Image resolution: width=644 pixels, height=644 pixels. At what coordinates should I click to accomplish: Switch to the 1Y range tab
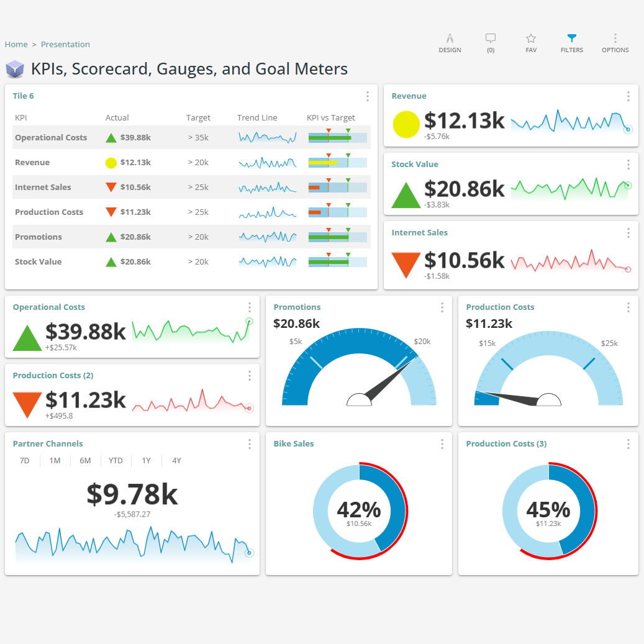pos(146,461)
